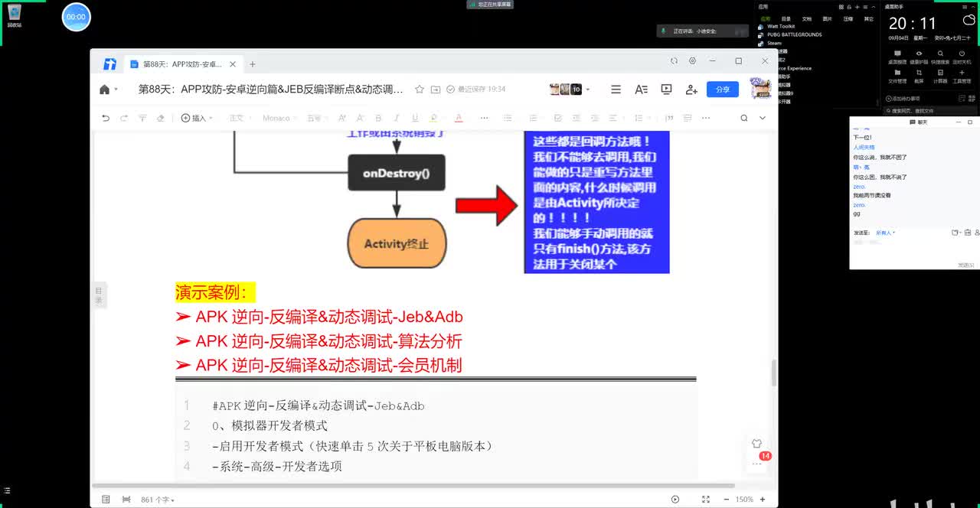
Task: Pick red font color
Action: point(459,118)
